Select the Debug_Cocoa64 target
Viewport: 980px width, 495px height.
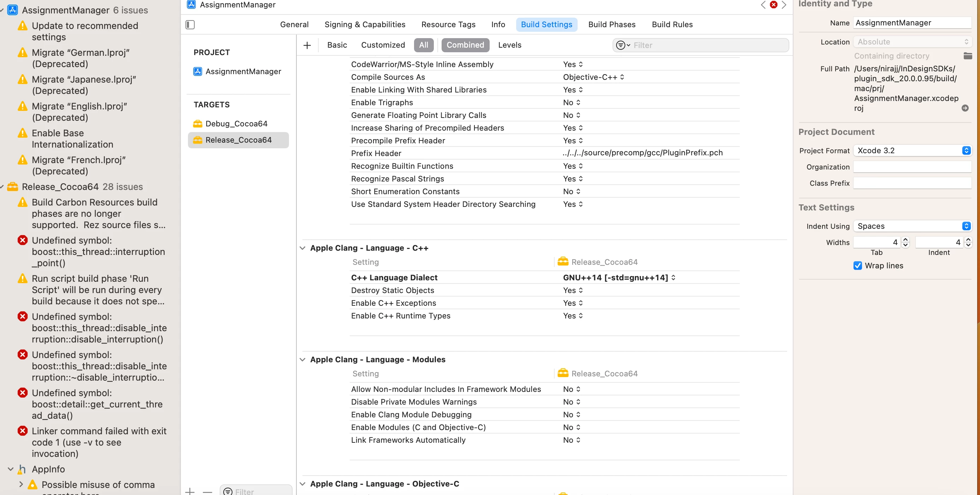coord(236,124)
